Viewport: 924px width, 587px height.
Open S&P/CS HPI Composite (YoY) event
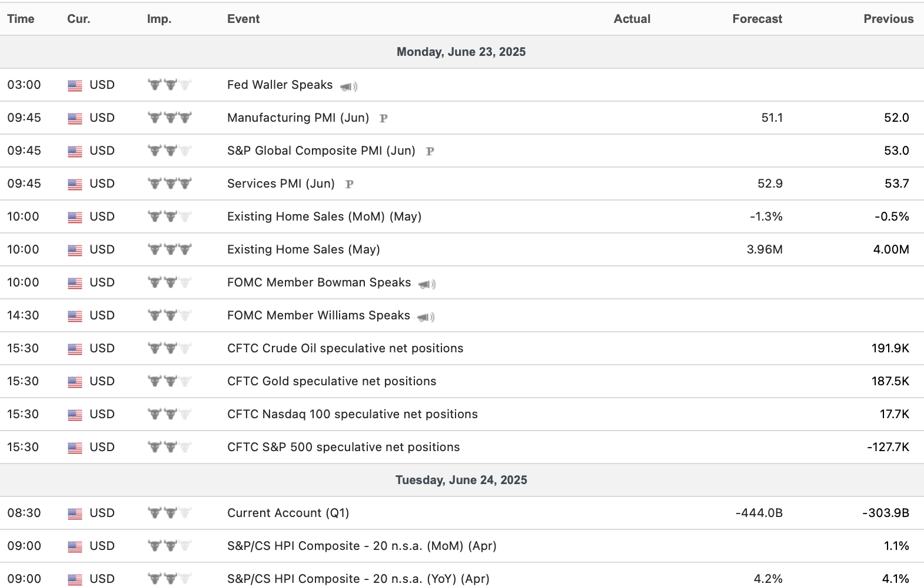pyautogui.click(x=358, y=579)
